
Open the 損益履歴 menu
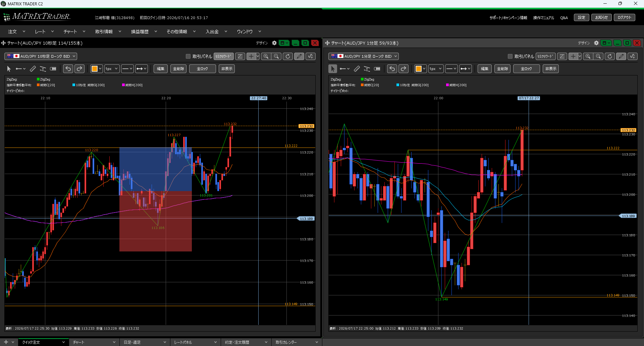click(x=144, y=32)
